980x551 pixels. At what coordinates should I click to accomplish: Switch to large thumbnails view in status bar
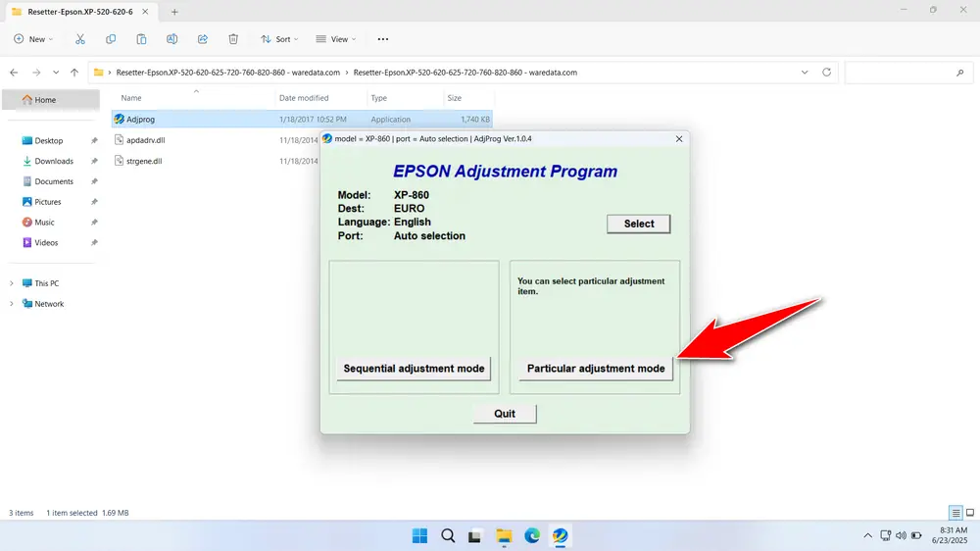point(970,513)
